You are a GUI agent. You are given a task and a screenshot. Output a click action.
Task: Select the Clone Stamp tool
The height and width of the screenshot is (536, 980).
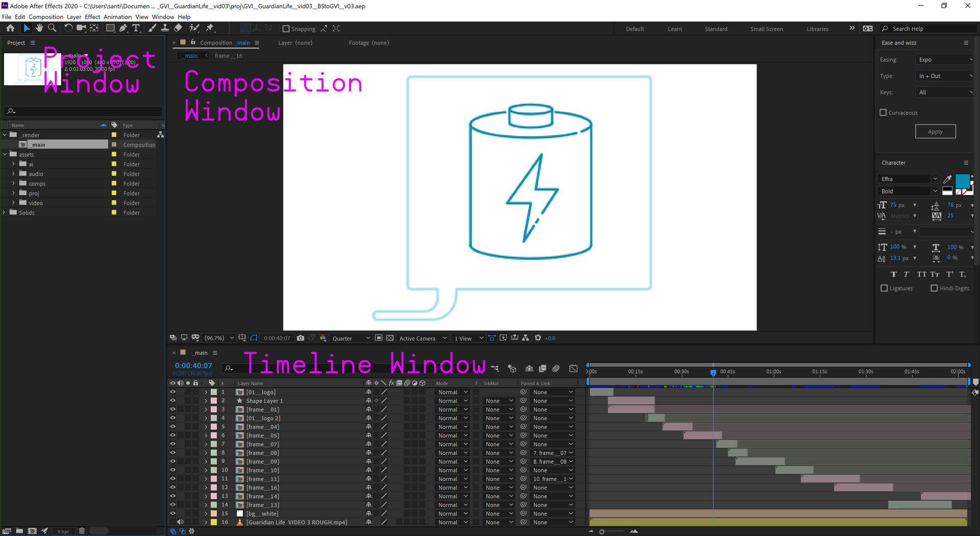pyautogui.click(x=165, y=28)
